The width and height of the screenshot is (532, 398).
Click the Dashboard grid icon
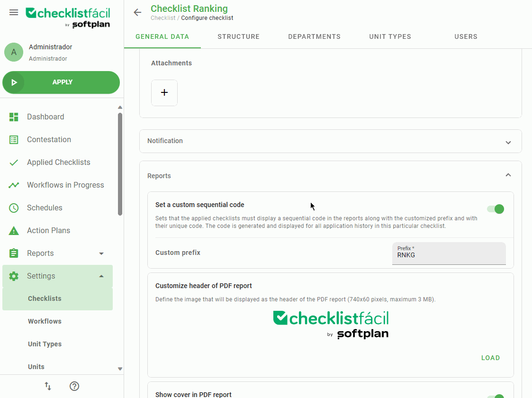[14, 117]
